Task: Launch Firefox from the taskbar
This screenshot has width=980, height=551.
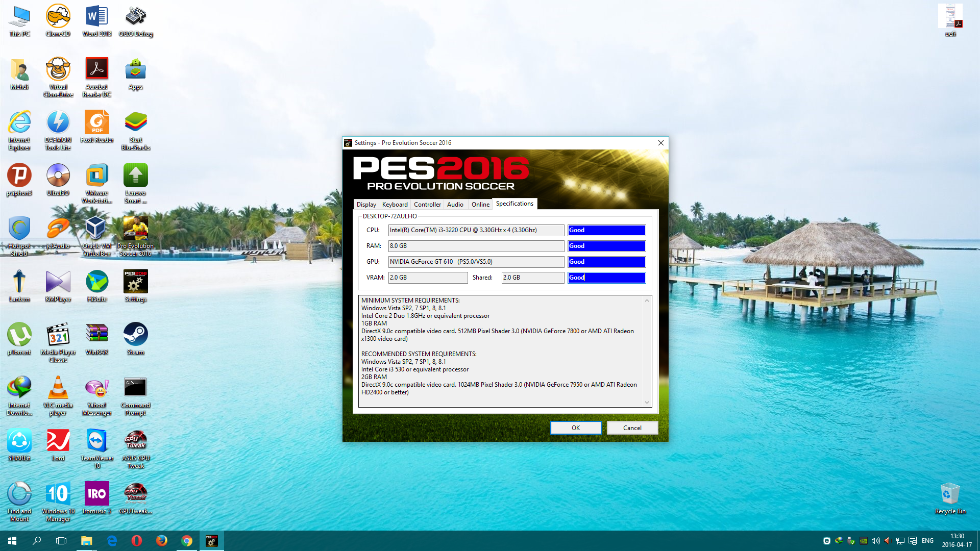Action: pyautogui.click(x=162, y=541)
